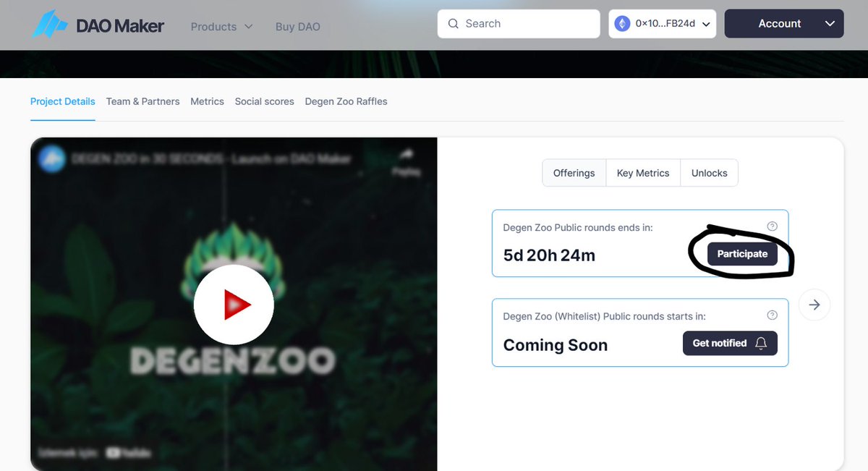Click help icon on Whitelist rounds card
Viewport: 868px width, 471px height.
(x=772, y=315)
